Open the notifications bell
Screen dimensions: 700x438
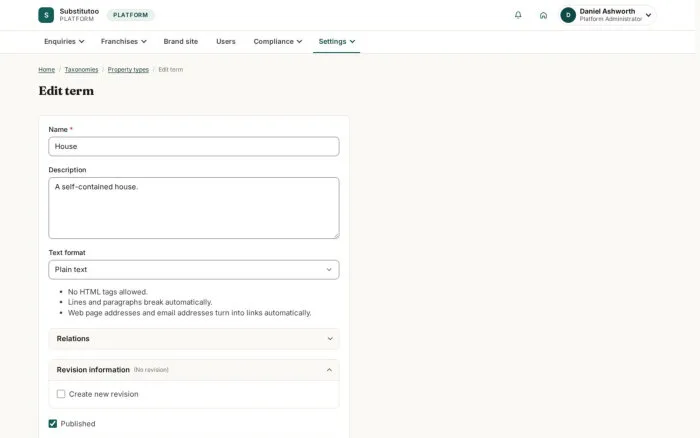point(518,15)
